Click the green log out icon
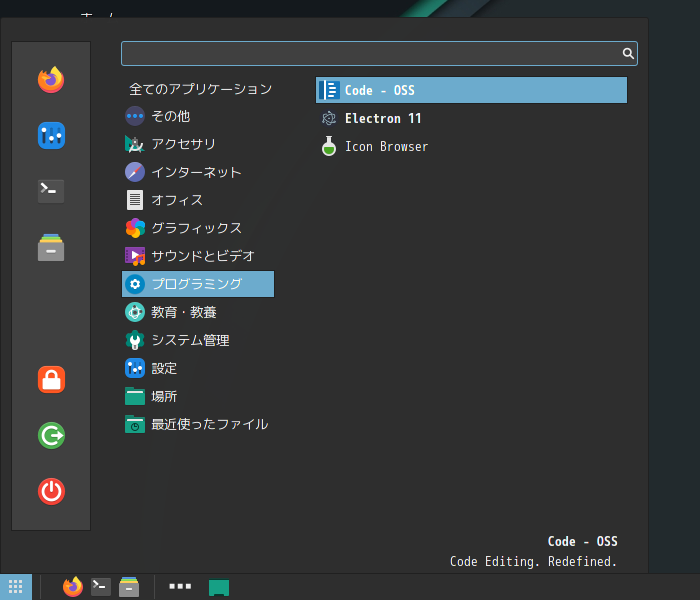 pos(51,435)
